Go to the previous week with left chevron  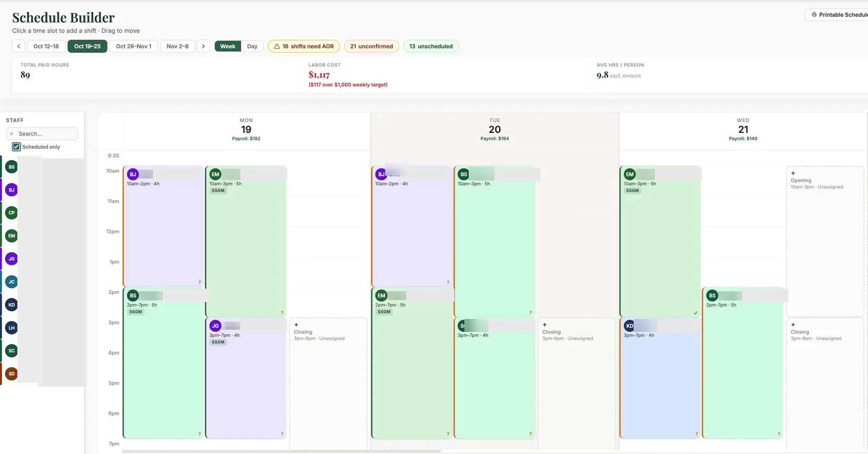(x=18, y=46)
